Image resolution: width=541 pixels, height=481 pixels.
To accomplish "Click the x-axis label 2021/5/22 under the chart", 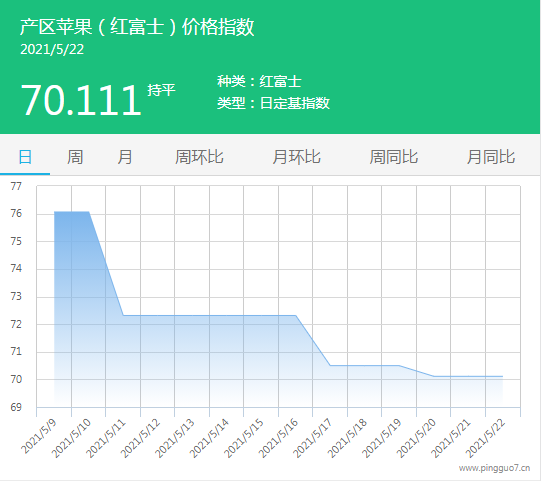I will click(485, 438).
